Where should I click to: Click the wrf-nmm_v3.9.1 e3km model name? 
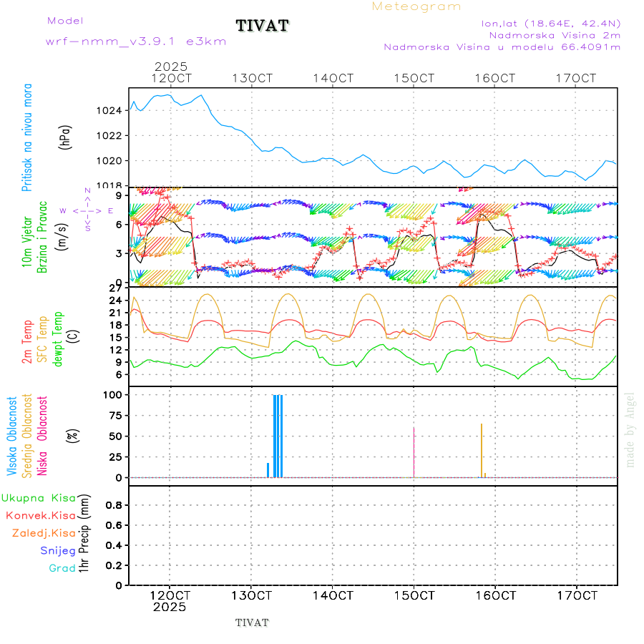pos(136,41)
